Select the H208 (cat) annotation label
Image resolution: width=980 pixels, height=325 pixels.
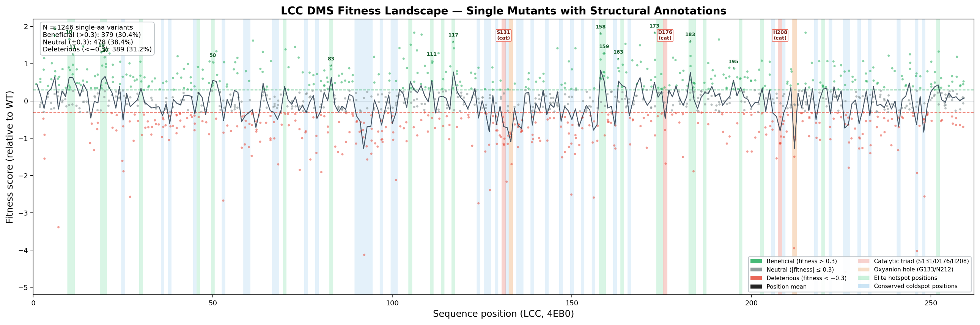coord(780,35)
